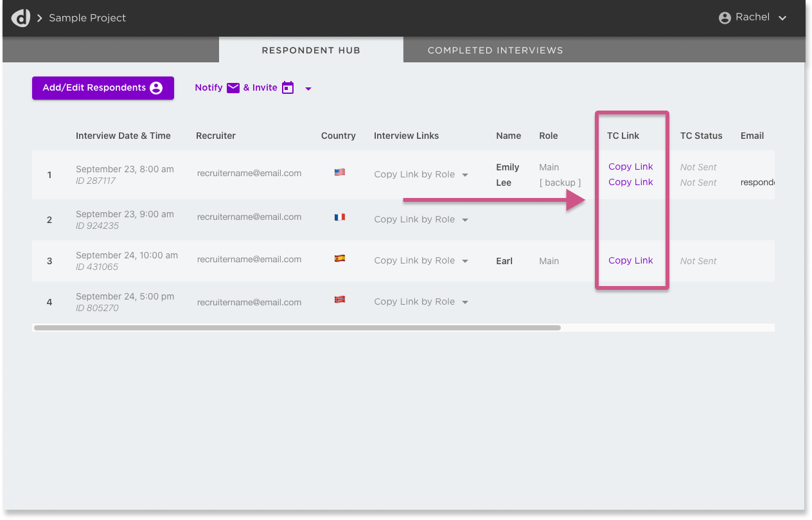Click the United States flag in row 1
Viewport: 812px width, 520px height.
pos(340,172)
